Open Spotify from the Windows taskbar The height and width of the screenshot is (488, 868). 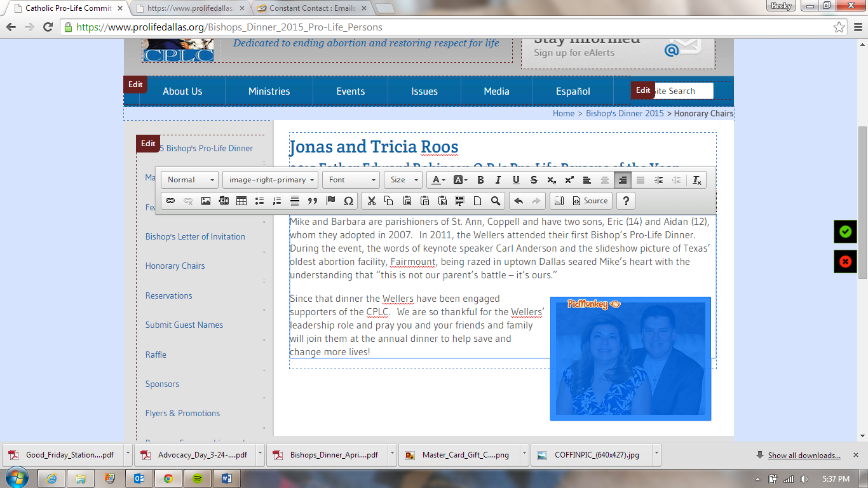point(198,478)
